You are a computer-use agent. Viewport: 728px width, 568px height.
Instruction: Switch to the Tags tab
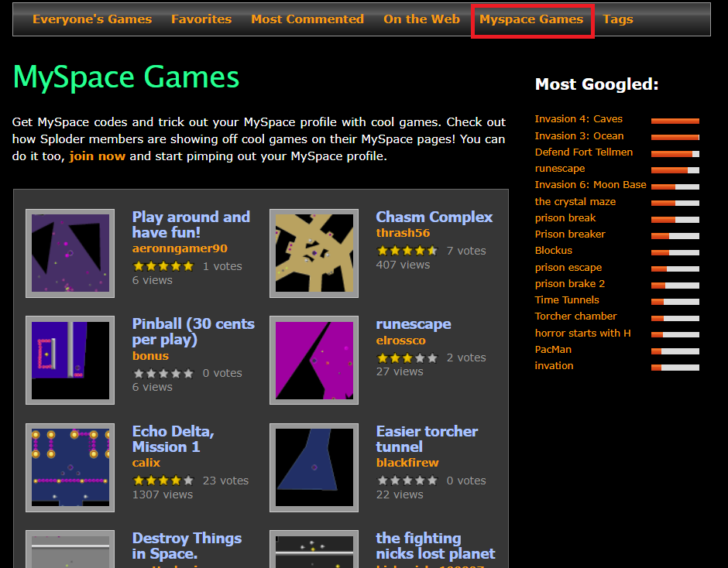tap(617, 19)
